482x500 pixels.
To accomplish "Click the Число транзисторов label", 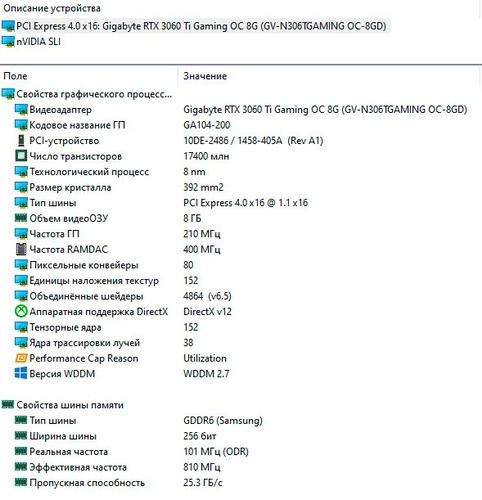I will point(76,156).
